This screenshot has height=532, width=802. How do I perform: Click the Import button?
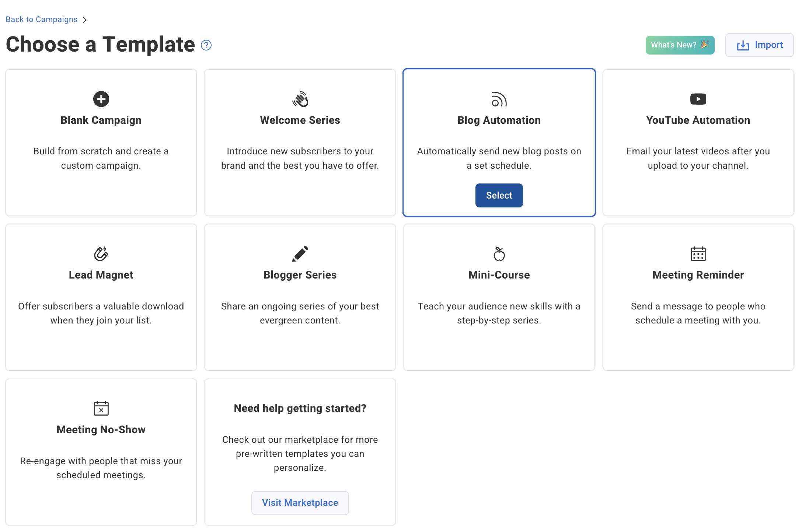pyautogui.click(x=759, y=45)
